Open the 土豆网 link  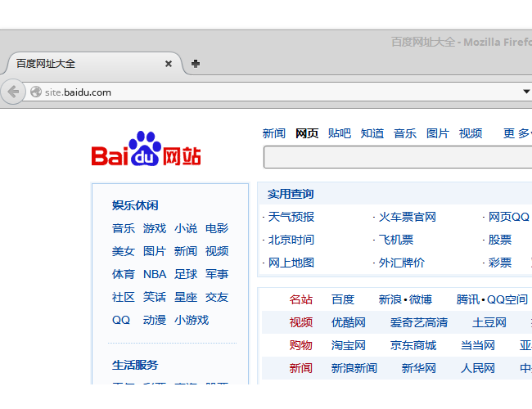pos(489,322)
